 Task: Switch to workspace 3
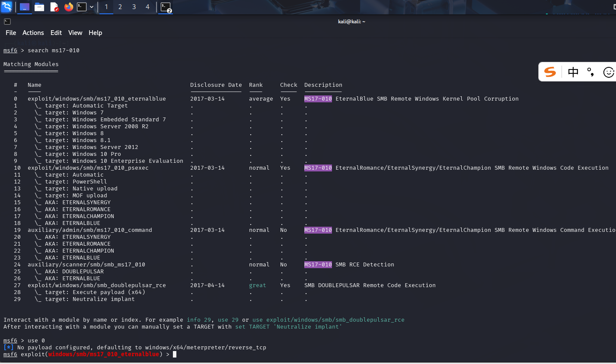pyautogui.click(x=134, y=7)
